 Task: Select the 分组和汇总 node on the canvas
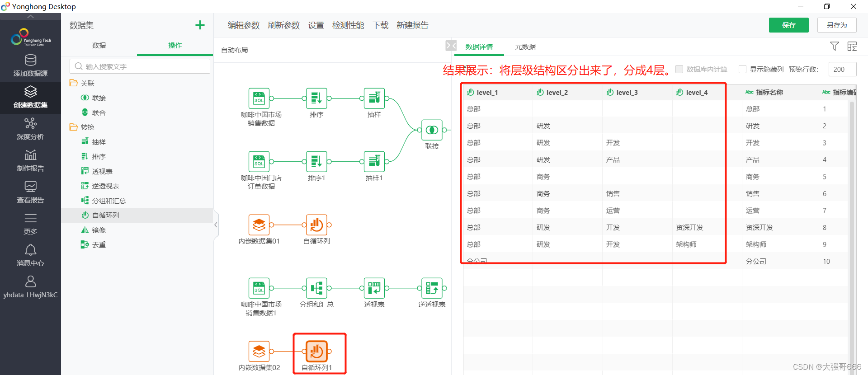tap(316, 288)
